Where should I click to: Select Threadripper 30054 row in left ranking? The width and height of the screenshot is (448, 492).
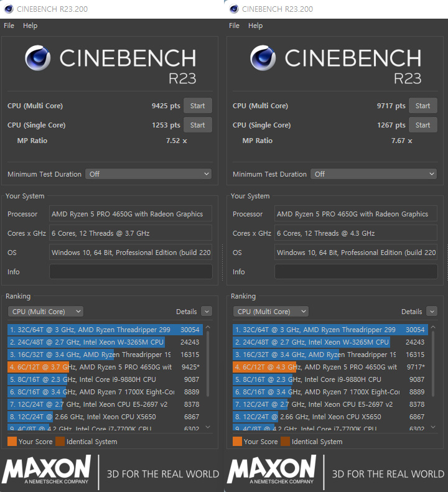point(105,330)
